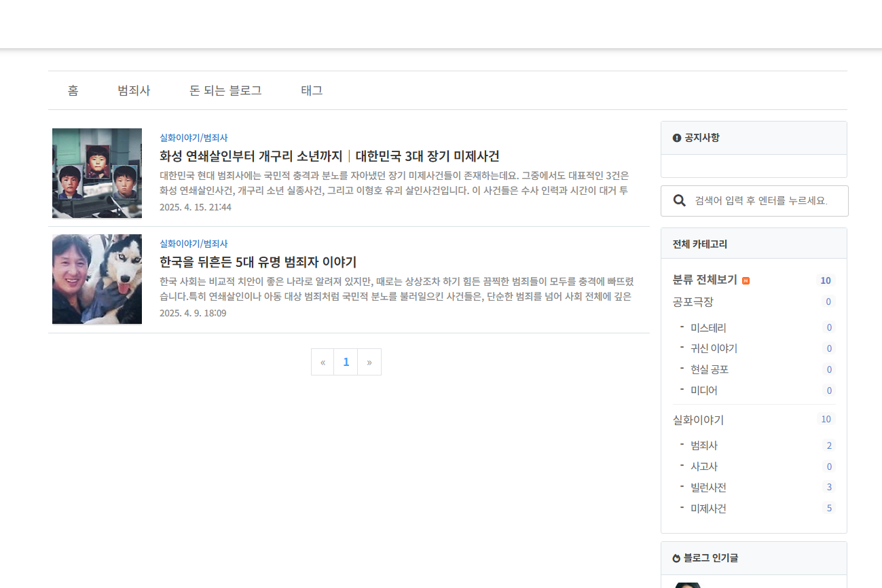882x588 pixels.
Task: Select the 공포극장 category
Action: click(693, 301)
